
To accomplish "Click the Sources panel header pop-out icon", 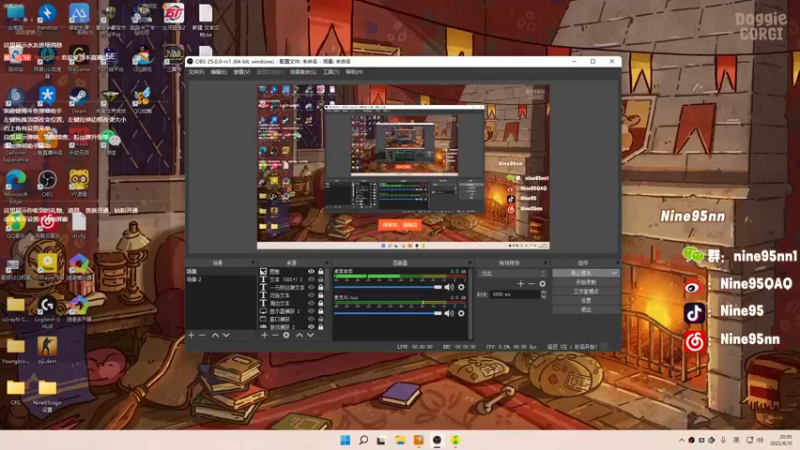I will coord(327,263).
